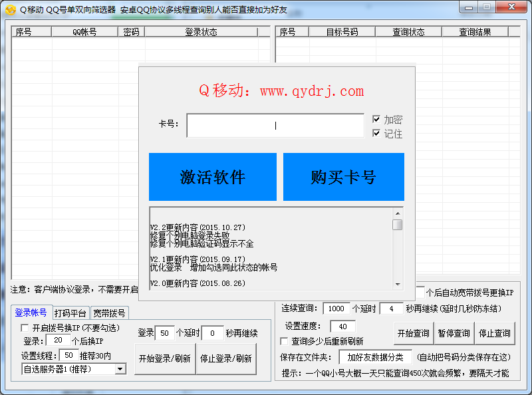Edit the 设置线程 field showing 50
Viewport: 532px width, 395px height.
point(69,355)
